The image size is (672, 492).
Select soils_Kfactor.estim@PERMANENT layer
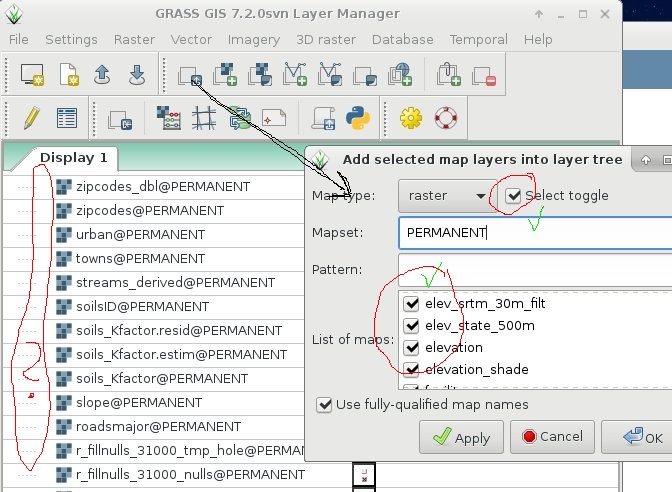coord(181,355)
